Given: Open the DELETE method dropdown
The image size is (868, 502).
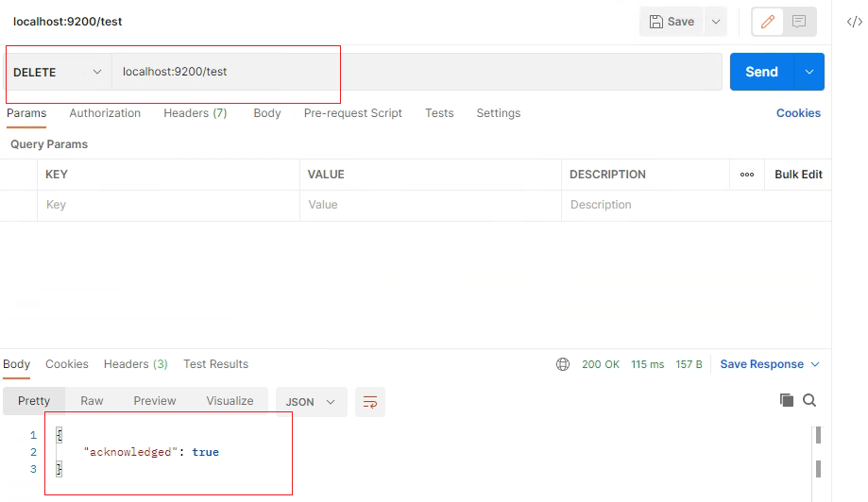Looking at the screenshot, I should pos(58,72).
